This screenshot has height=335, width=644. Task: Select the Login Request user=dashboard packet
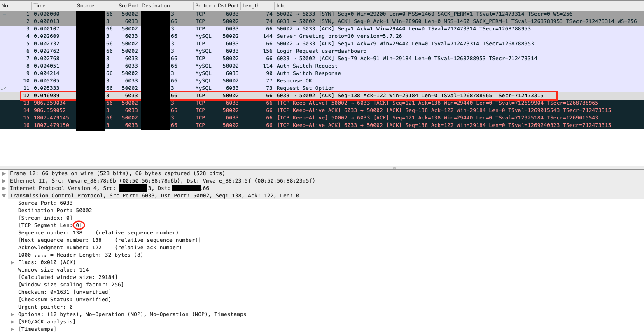click(x=322, y=51)
